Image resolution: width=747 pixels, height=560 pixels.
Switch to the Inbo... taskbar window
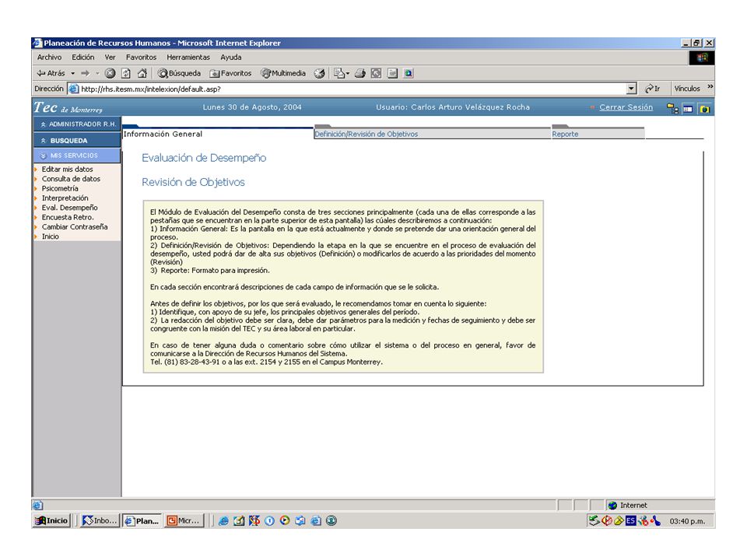(100, 521)
